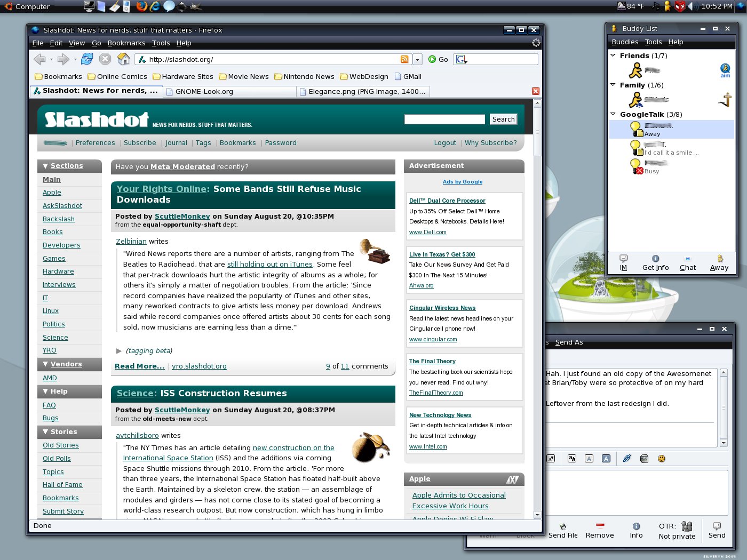Launch Firefox from the top panel
Image resolution: width=747 pixels, height=560 pixels.
coord(141,6)
